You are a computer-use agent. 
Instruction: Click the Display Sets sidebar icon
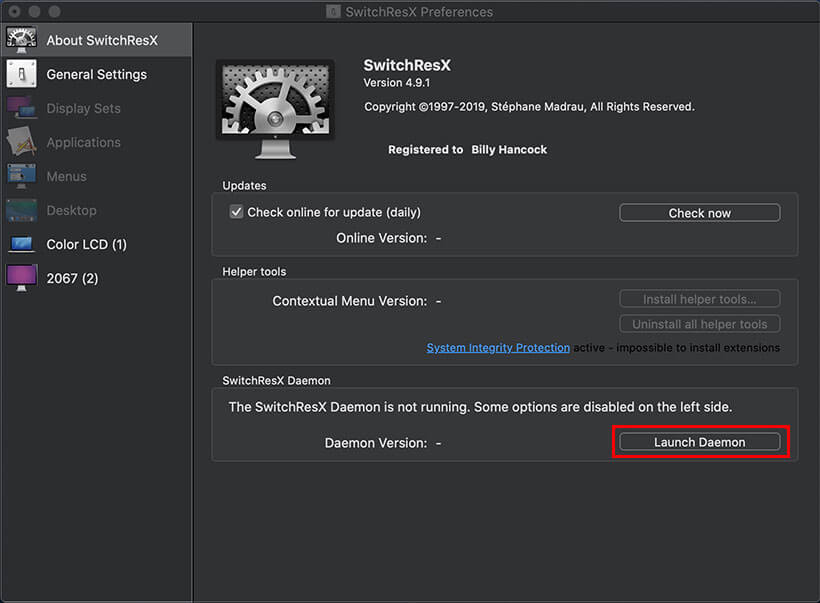coord(22,108)
